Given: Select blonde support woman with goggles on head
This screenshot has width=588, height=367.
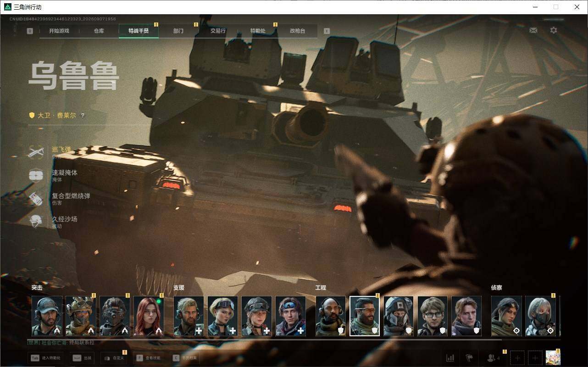Looking at the screenshot, I should pyautogui.click(x=222, y=316).
